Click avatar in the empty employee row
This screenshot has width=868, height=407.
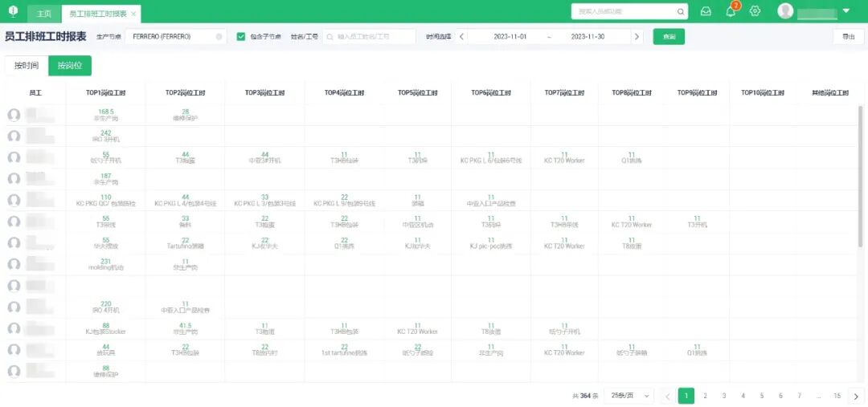(14, 286)
